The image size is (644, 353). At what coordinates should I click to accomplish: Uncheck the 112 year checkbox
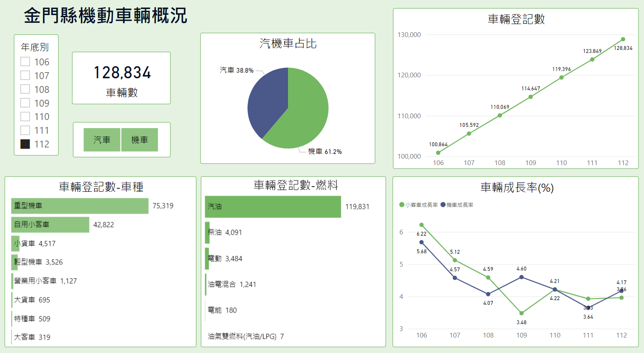pyautogui.click(x=25, y=144)
